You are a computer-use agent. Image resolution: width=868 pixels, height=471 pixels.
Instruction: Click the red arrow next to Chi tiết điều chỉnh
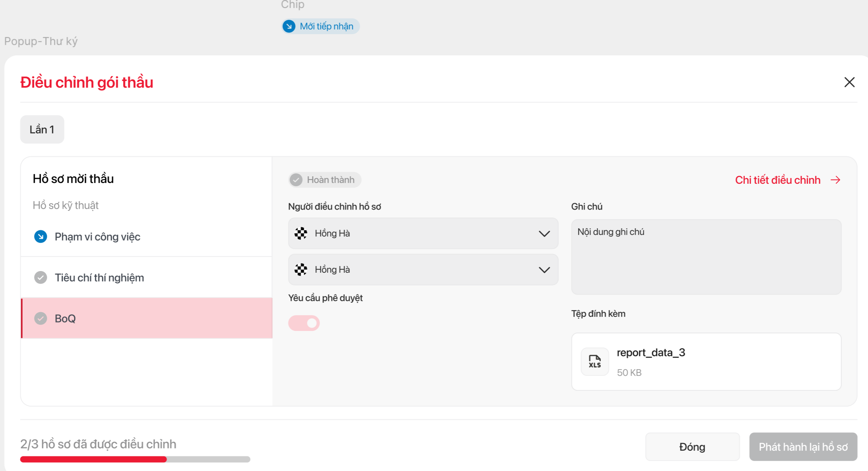pyautogui.click(x=835, y=180)
